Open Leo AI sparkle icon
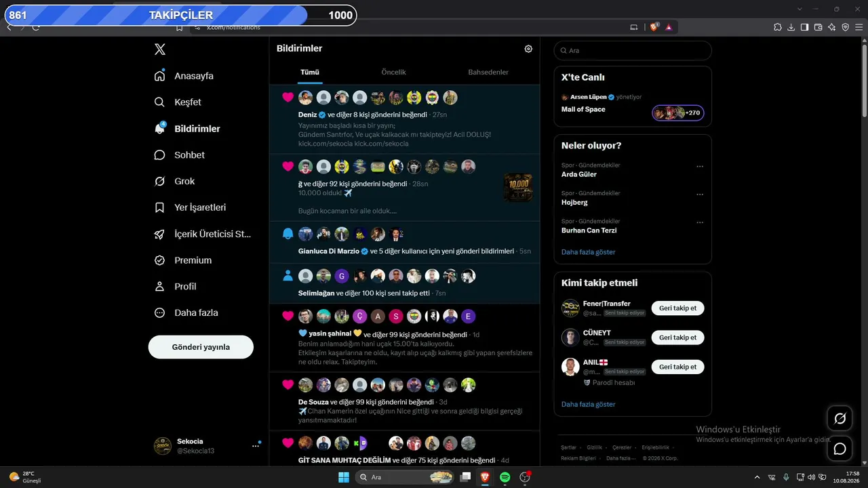Screen dimensions: 868x488 point(832,27)
